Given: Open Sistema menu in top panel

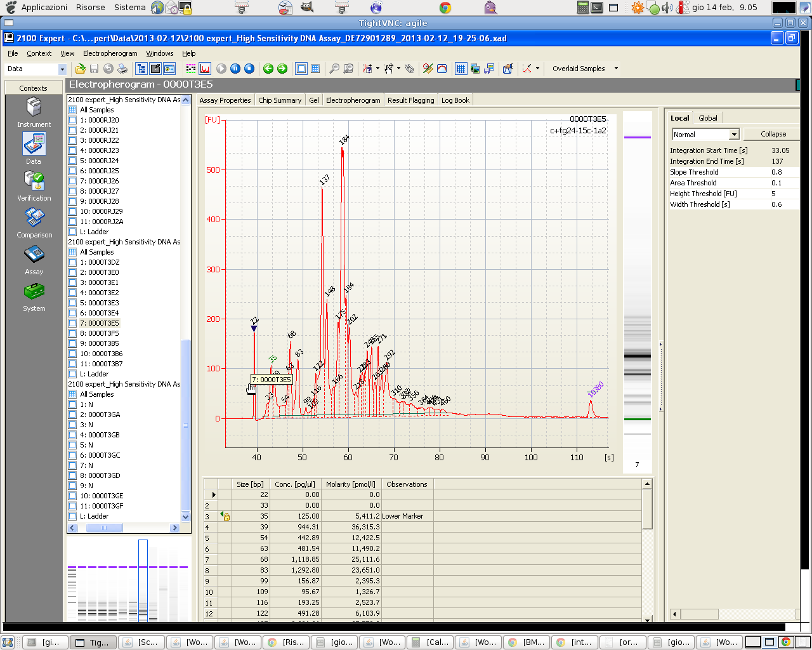Looking at the screenshot, I should point(129,8).
